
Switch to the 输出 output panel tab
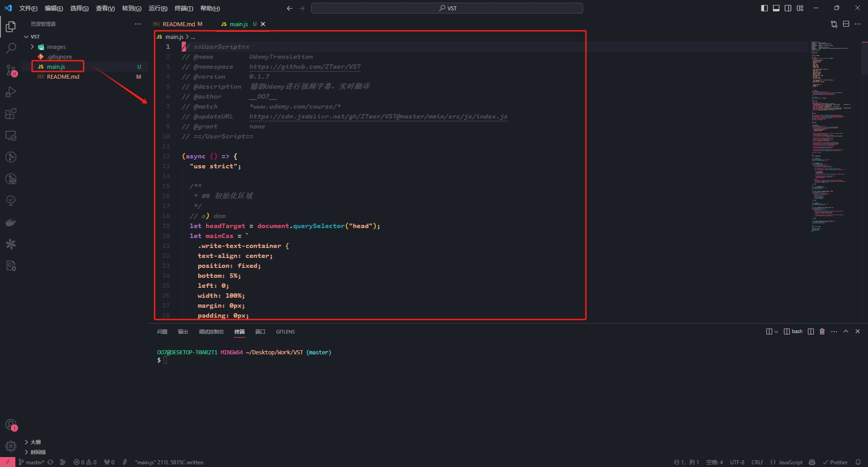[183, 332]
